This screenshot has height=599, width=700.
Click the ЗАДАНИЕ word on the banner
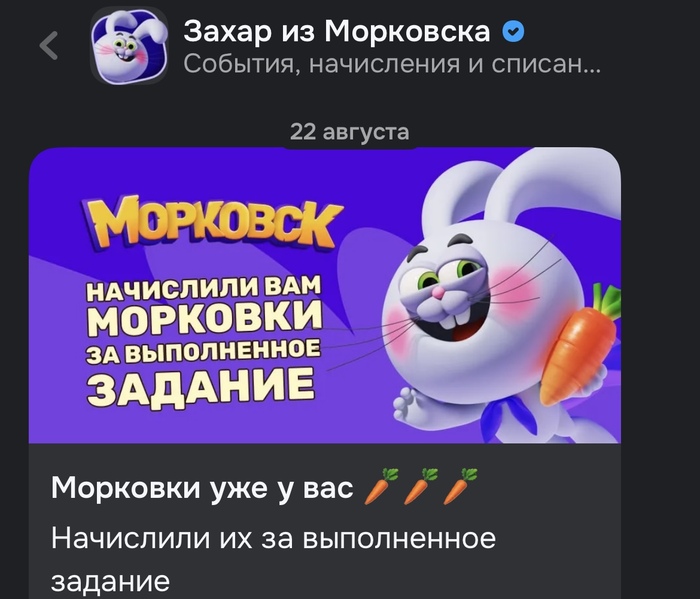(200, 387)
